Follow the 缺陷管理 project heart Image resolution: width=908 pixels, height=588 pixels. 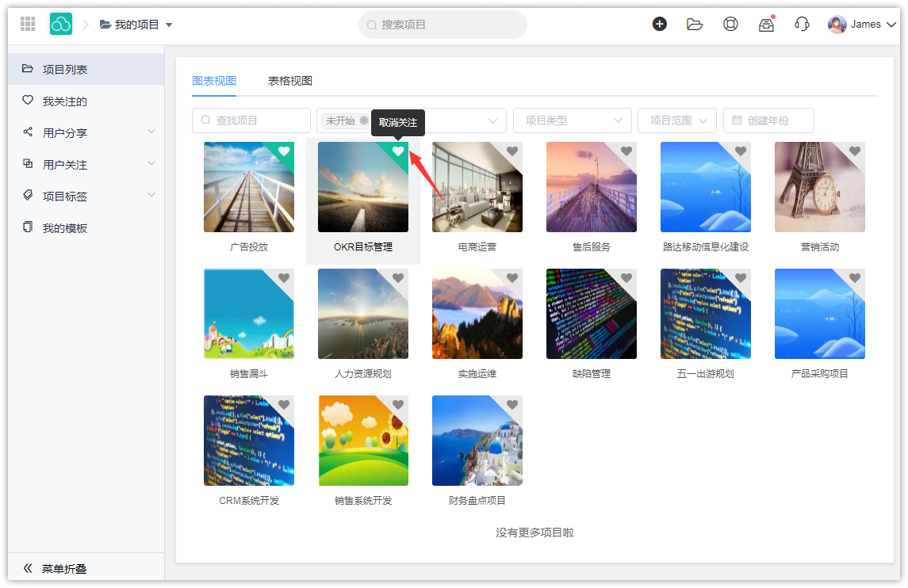pos(626,278)
